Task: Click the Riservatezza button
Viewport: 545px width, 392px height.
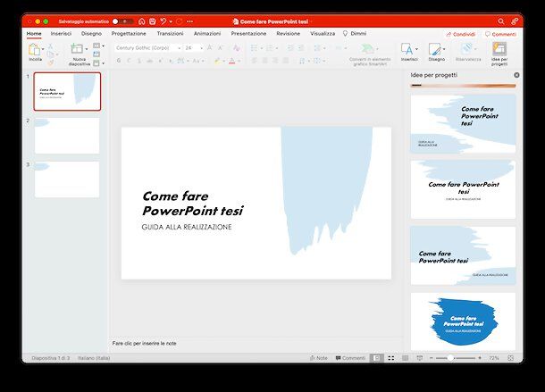Action: pos(468,52)
